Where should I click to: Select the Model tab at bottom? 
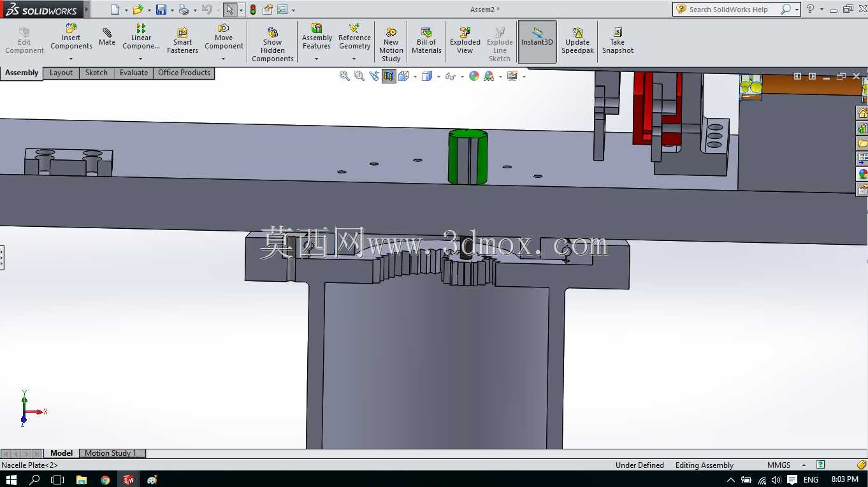(x=62, y=453)
